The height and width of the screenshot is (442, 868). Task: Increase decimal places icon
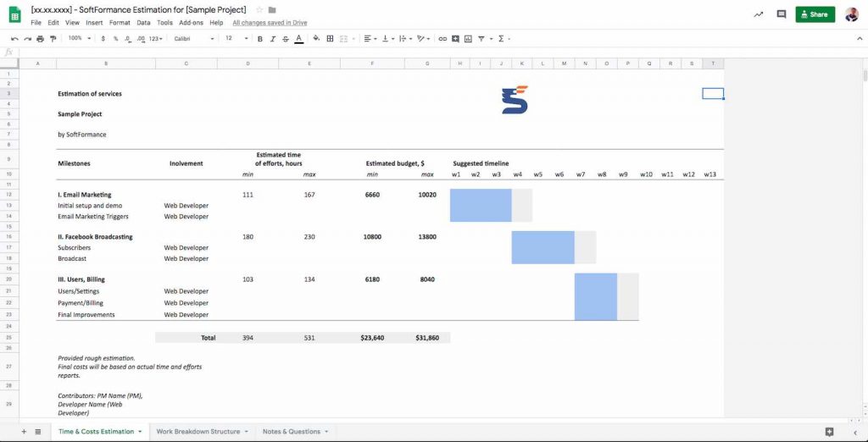[141, 39]
